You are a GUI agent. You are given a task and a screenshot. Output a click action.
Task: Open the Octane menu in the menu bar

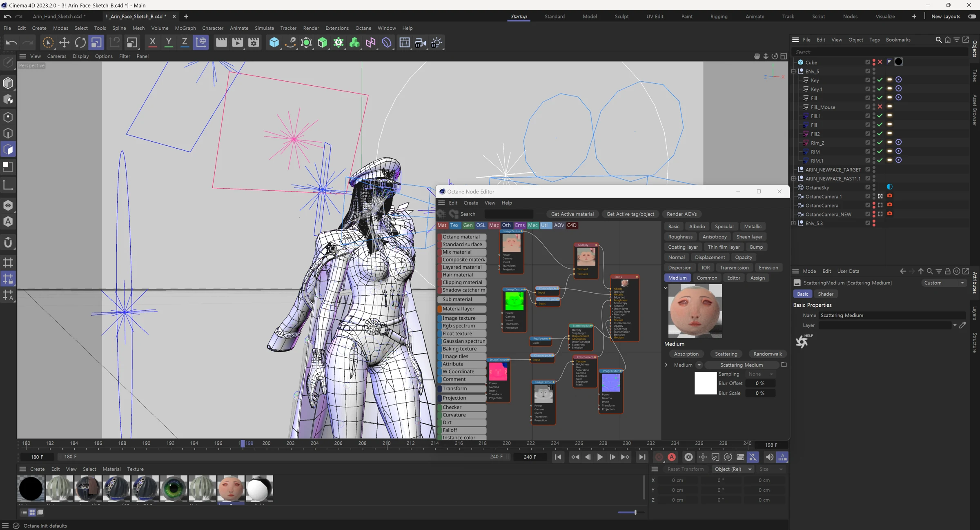[x=363, y=28]
